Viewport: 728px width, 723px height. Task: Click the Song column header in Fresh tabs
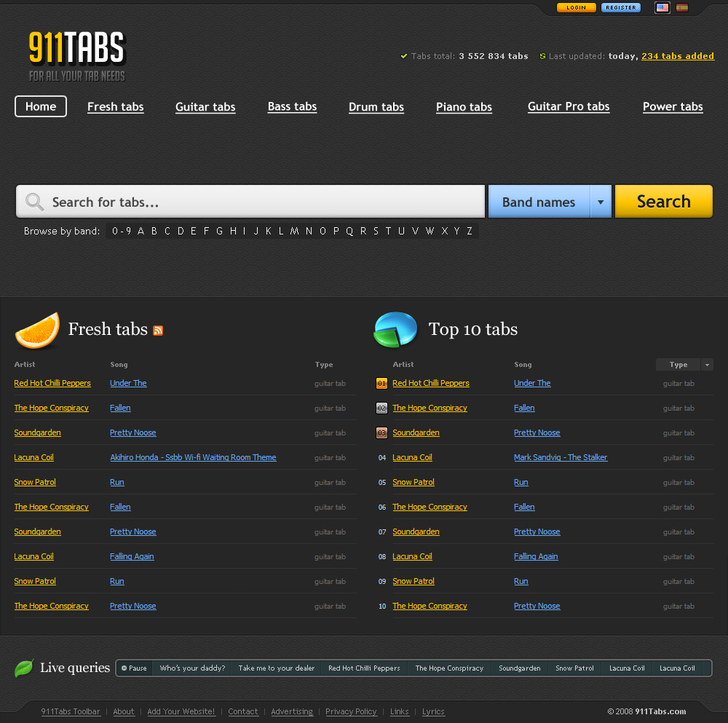tap(119, 365)
